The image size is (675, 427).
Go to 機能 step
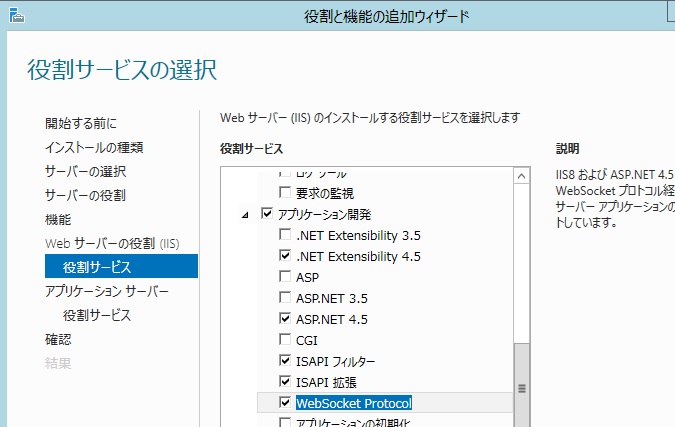point(58,220)
